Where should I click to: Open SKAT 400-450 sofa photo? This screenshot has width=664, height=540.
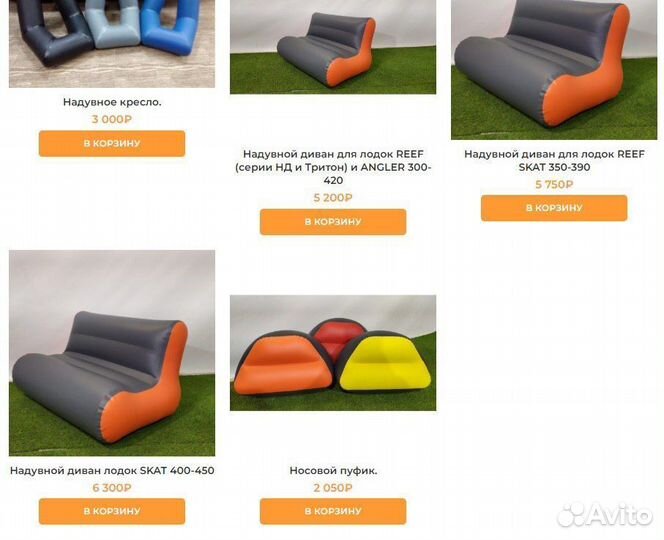click(112, 353)
